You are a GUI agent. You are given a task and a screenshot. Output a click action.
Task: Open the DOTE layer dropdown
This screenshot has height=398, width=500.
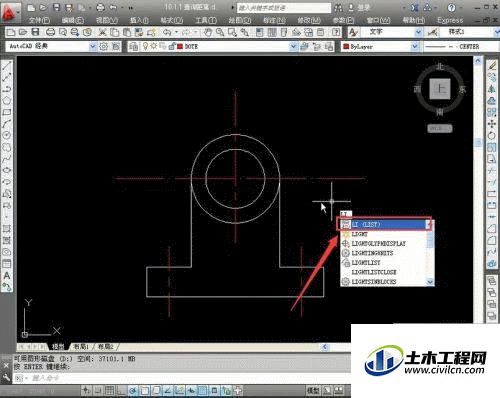tap(293, 46)
